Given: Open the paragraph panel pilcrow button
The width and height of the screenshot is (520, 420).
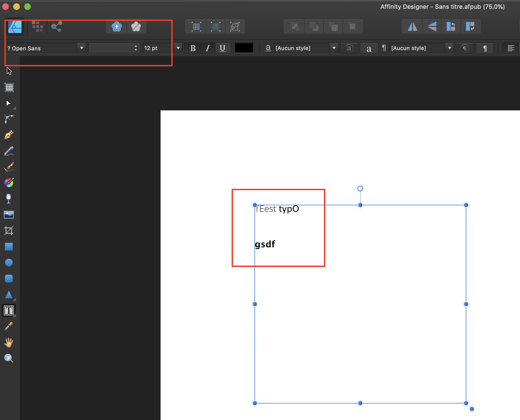Looking at the screenshot, I should pos(485,48).
